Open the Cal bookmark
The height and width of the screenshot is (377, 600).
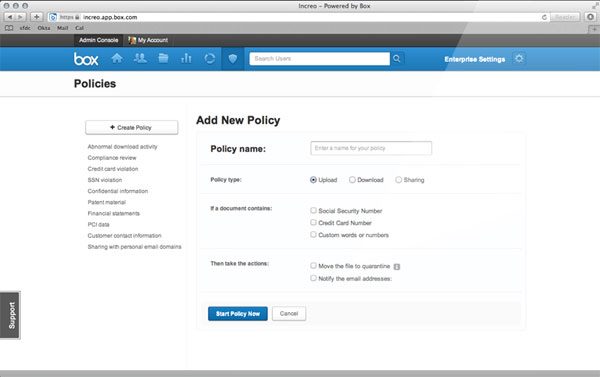[79, 28]
